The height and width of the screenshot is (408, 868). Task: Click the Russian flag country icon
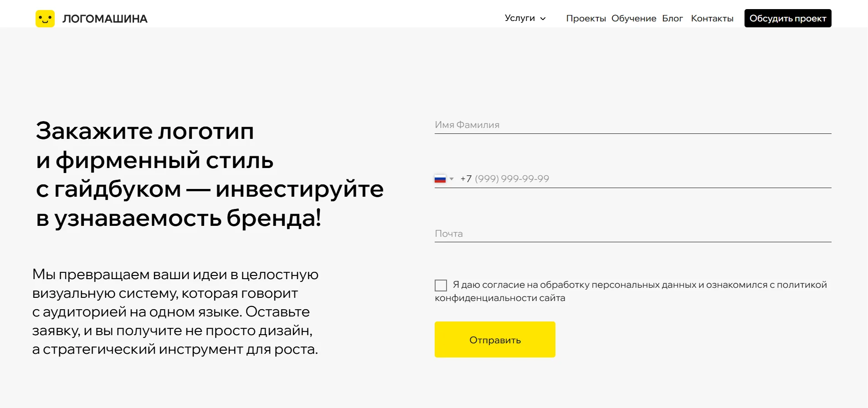pos(440,179)
